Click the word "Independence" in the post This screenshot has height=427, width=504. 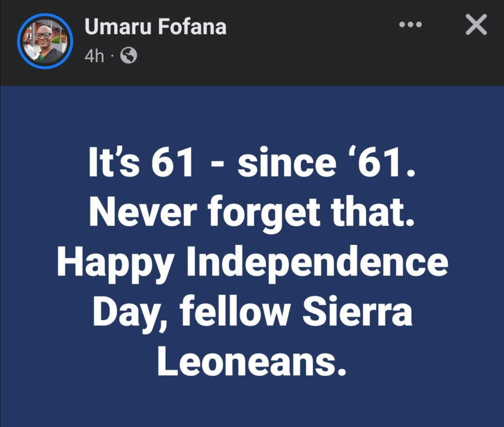coord(317,263)
